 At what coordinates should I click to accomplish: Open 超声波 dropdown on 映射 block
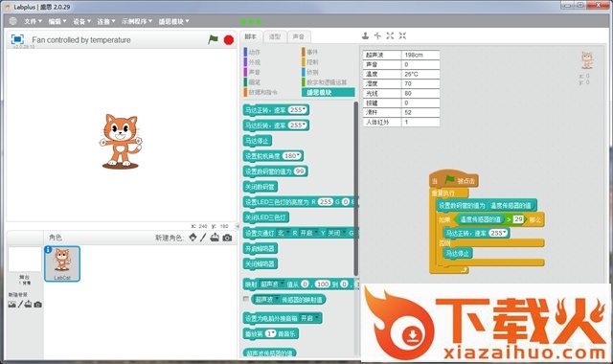pos(282,284)
